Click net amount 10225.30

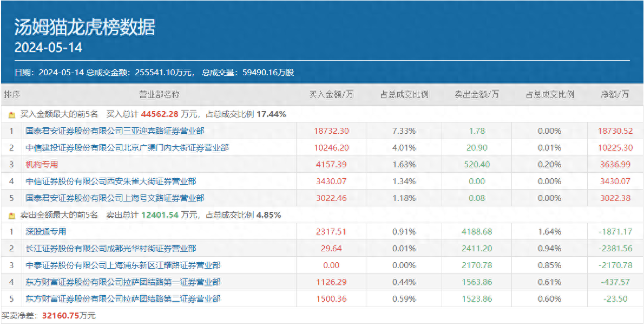coord(615,148)
